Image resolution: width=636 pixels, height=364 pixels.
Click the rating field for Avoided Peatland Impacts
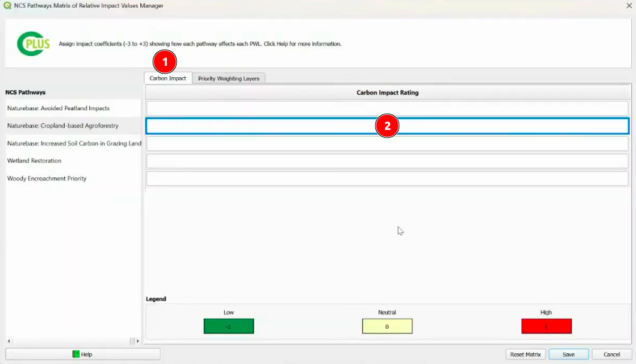coord(387,108)
